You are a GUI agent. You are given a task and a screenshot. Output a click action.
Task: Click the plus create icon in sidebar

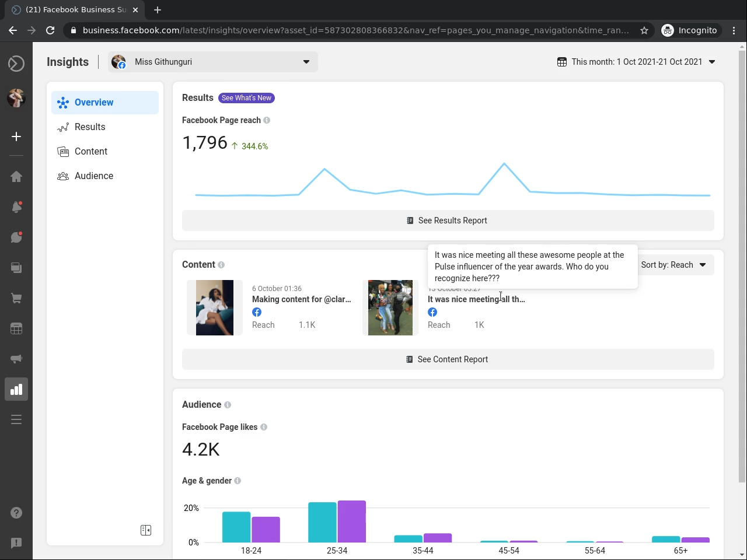tap(16, 136)
